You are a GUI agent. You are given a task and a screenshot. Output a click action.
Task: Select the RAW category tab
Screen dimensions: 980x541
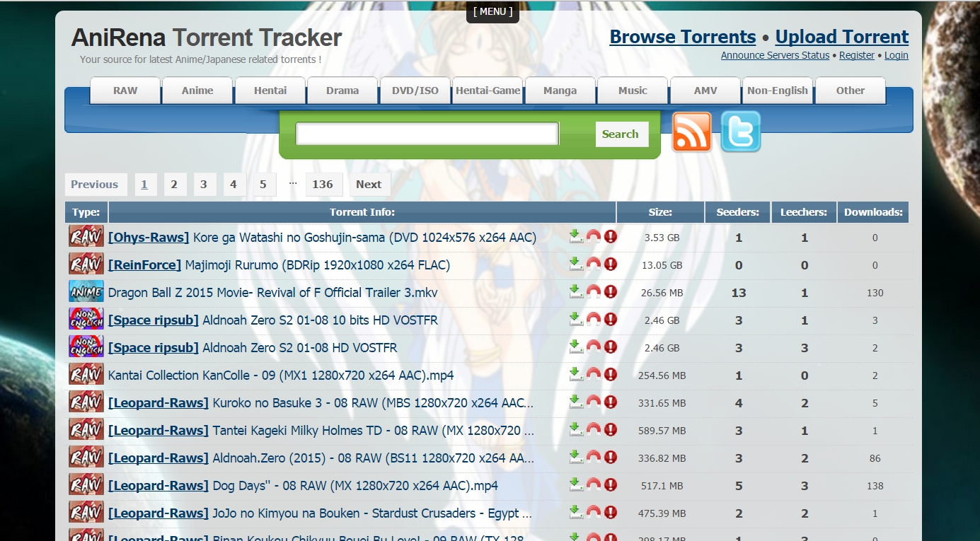(125, 91)
